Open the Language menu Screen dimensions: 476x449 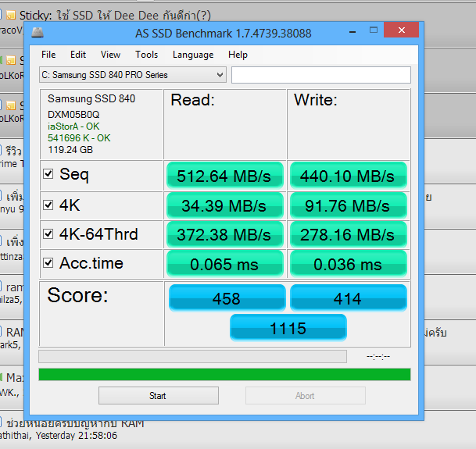(x=193, y=55)
